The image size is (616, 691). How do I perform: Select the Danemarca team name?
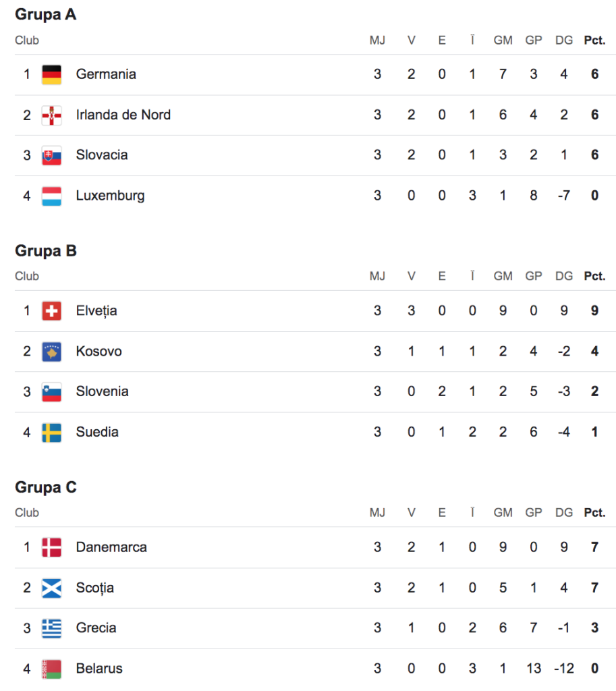point(111,547)
